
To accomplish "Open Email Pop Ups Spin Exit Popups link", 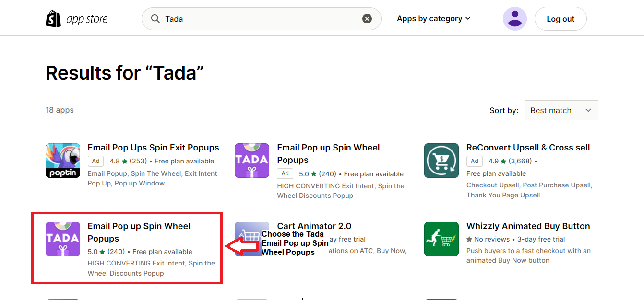I will [153, 148].
